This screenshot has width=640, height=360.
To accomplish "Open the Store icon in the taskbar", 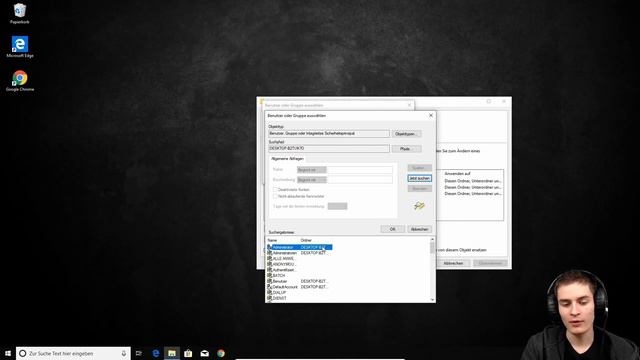I will pyautogui.click(x=188, y=353).
